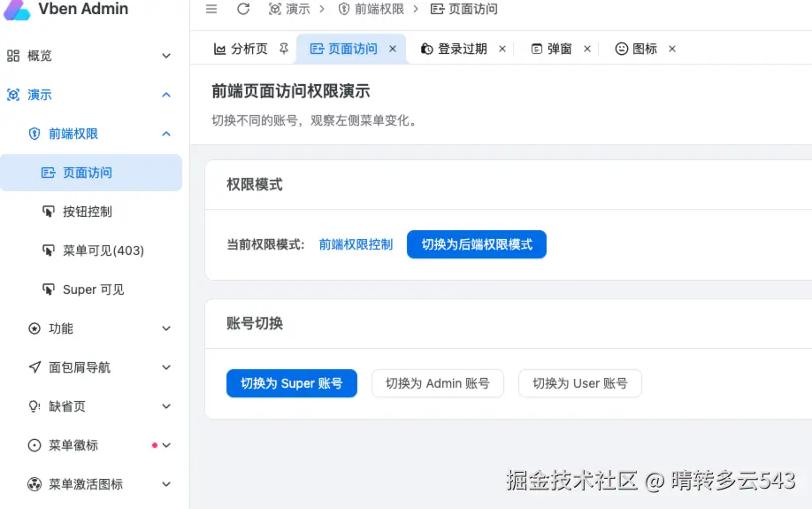Click the 菜单可见(403) cursor icon
Viewport: 812px width, 509px height.
pos(48,251)
